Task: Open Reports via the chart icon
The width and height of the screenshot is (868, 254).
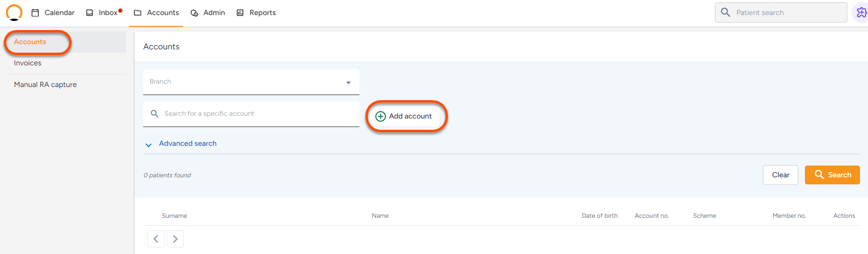Action: point(240,13)
